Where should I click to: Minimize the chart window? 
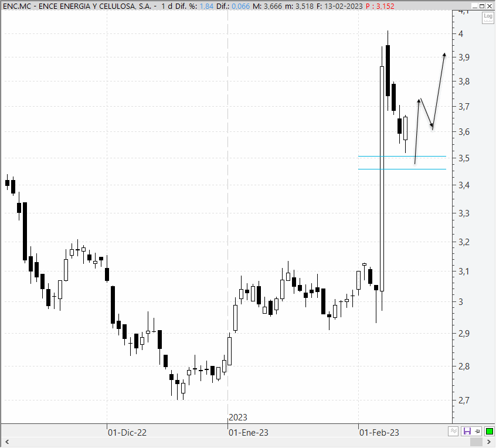point(475,6)
